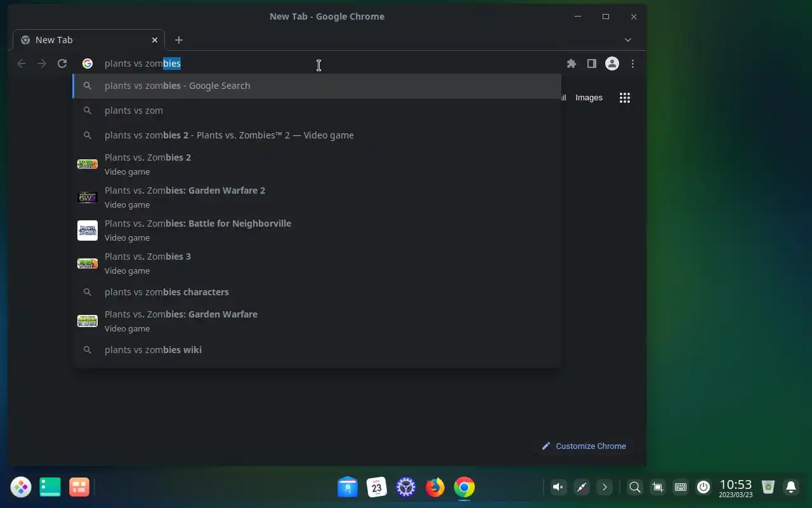Open the on-screen keyboard tray icon
This screenshot has width=812, height=508.
681,487
